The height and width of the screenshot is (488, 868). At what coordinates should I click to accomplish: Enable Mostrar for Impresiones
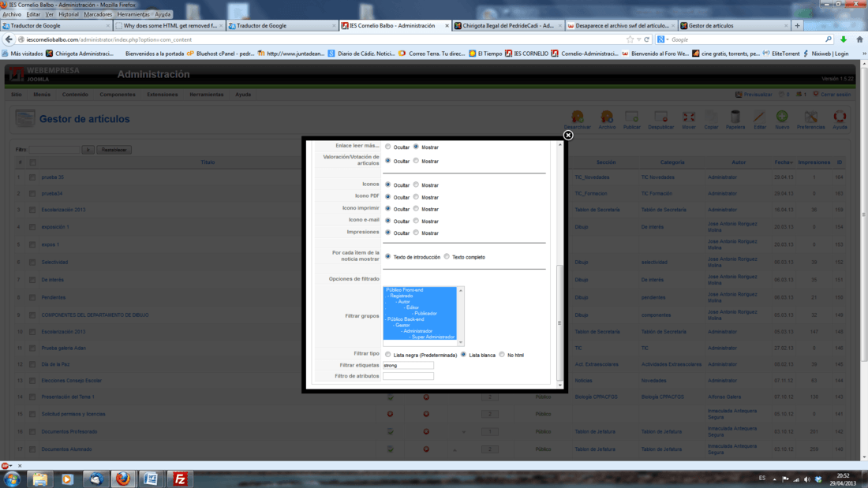pyautogui.click(x=416, y=233)
